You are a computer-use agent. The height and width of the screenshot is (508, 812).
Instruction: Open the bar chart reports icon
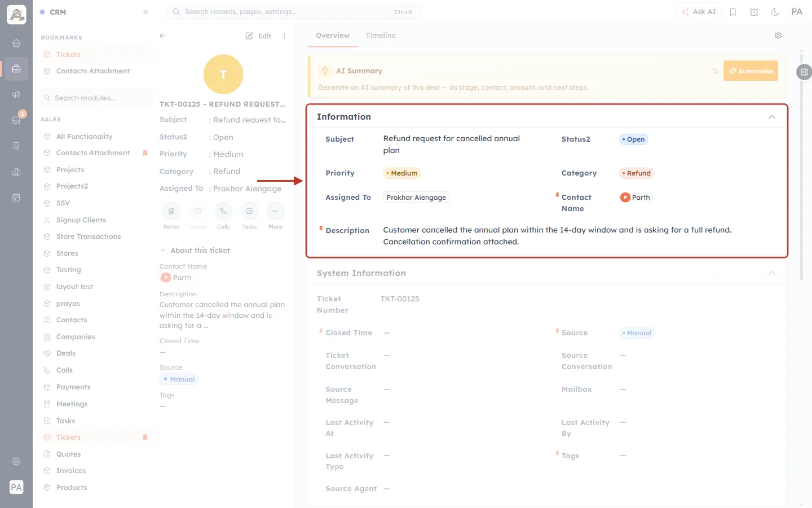pyautogui.click(x=16, y=172)
